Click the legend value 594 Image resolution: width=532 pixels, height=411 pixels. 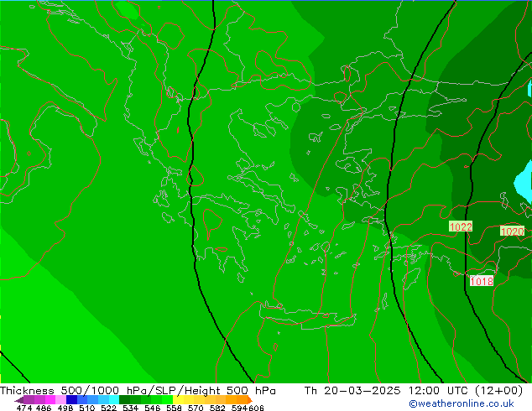[239, 408]
